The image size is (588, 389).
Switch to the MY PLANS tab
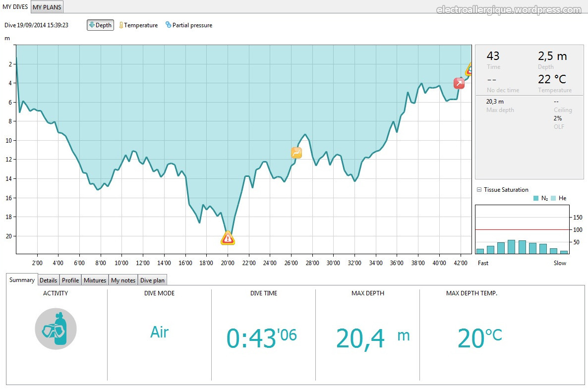pyautogui.click(x=47, y=7)
